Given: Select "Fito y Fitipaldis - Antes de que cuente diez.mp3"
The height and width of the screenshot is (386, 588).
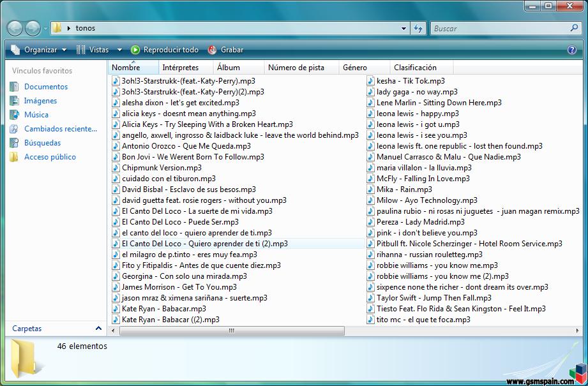Looking at the screenshot, I should click(201, 265).
